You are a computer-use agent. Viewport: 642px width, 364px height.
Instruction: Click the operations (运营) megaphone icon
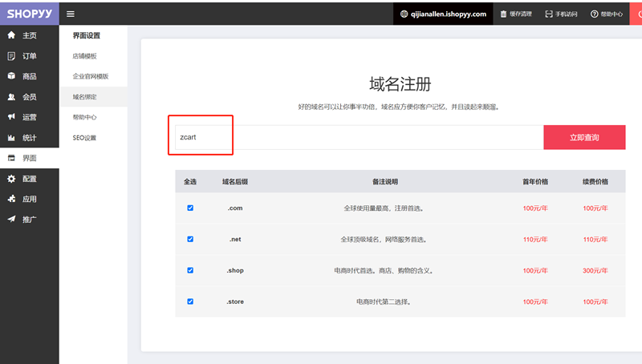11,117
